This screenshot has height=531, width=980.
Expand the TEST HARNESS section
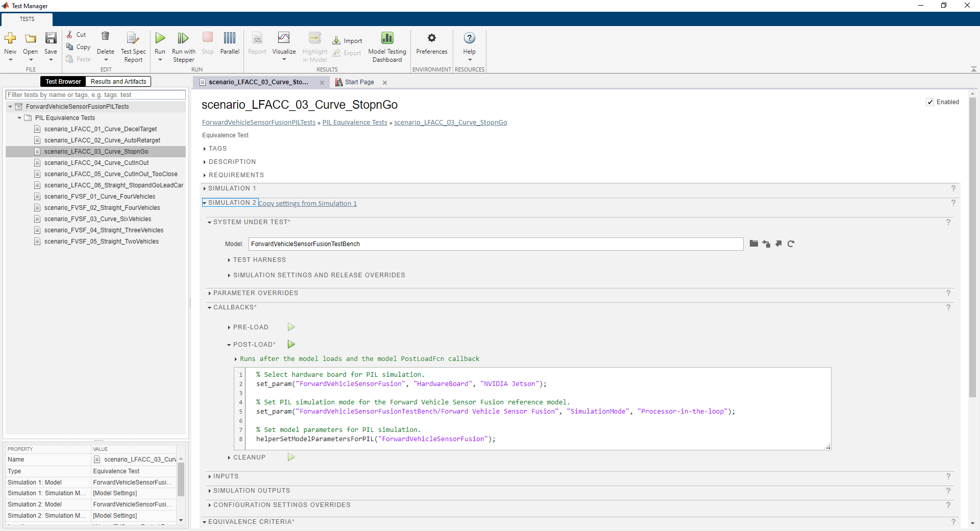tap(229, 260)
